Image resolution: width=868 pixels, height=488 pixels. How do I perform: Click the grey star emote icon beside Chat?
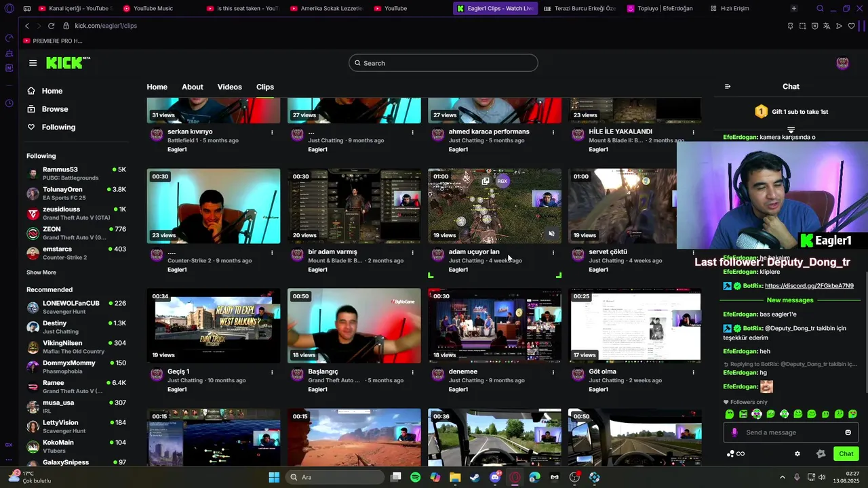821,454
